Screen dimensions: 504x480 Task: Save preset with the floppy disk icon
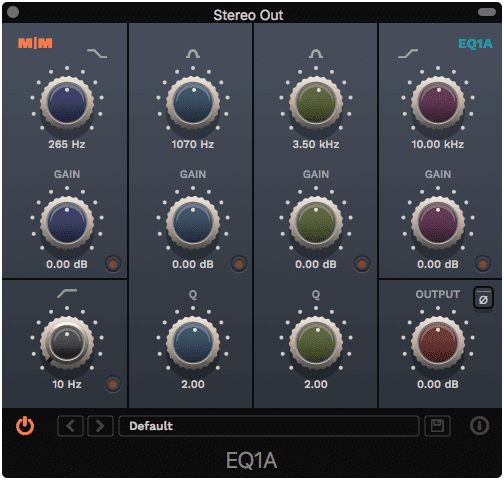(x=437, y=426)
